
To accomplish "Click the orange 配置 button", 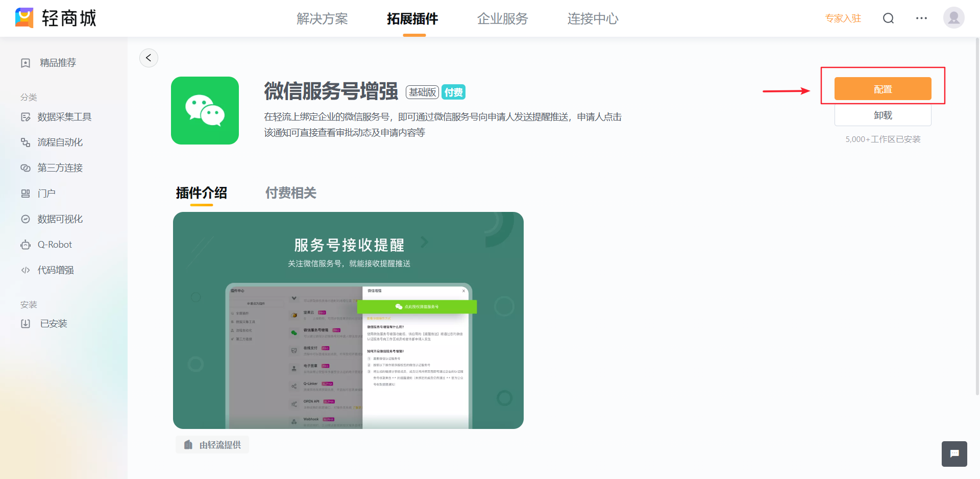I will [883, 89].
